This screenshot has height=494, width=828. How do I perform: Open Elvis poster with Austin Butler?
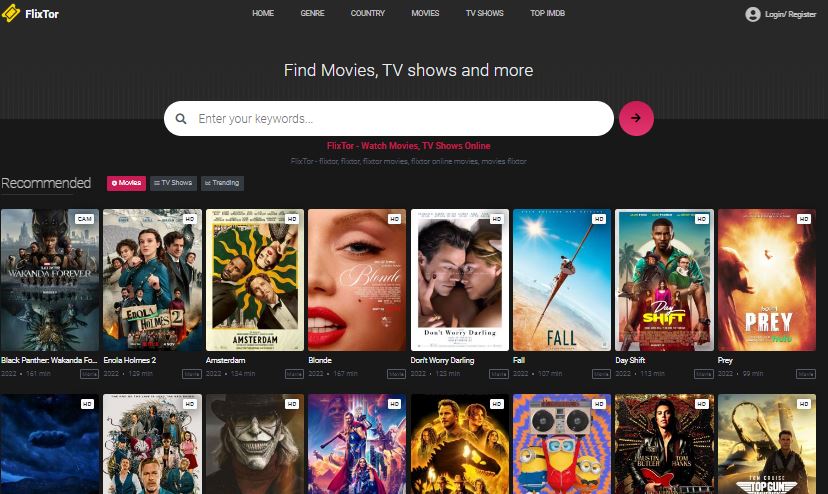pos(664,444)
